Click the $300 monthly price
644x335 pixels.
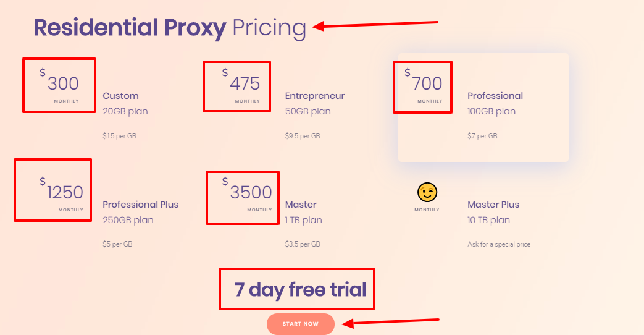click(62, 83)
